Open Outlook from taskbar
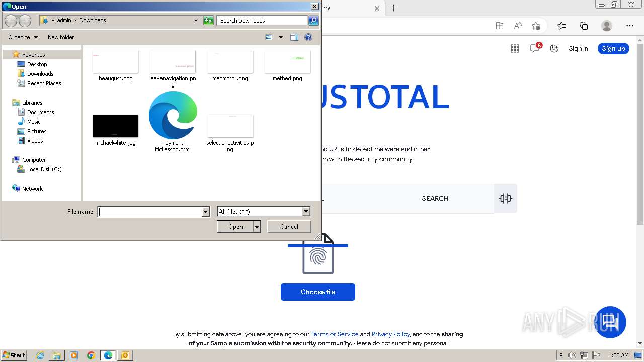 [125, 355]
